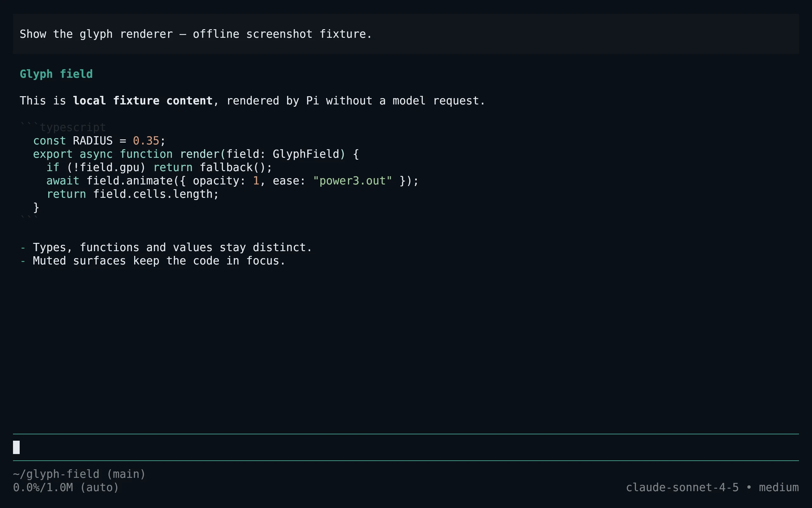
Task: Click the '```typescript' code fence label
Action: coord(63,127)
